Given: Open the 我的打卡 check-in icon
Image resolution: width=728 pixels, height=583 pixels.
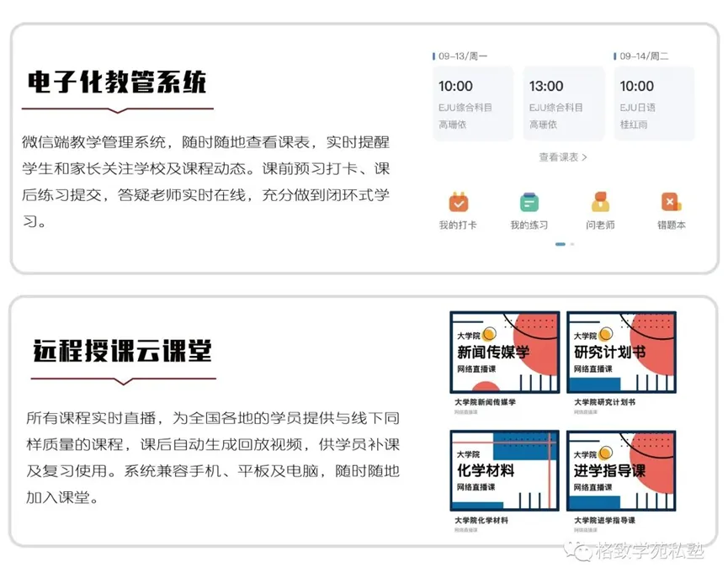Looking at the screenshot, I should (458, 203).
